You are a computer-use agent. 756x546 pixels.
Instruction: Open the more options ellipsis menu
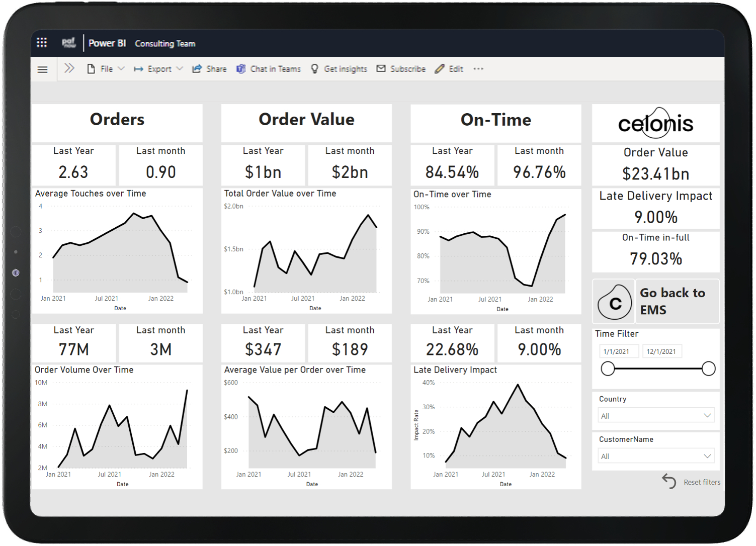point(478,69)
